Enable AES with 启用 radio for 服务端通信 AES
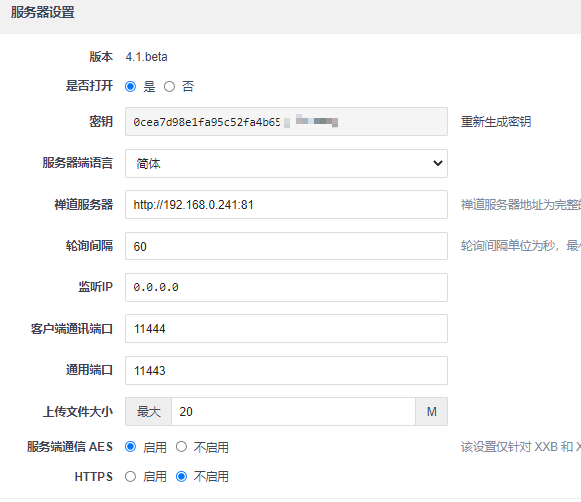This screenshot has height=502, width=581. pos(130,447)
